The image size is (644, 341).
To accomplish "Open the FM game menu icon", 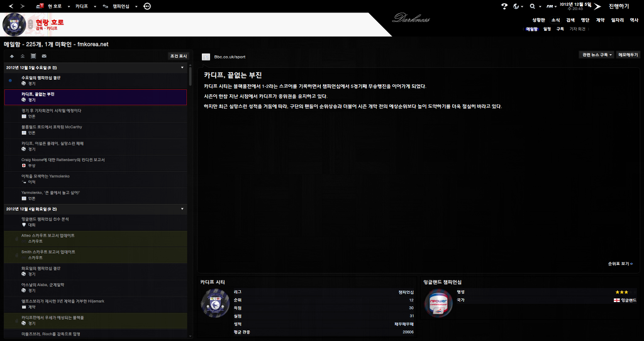I will point(549,6).
